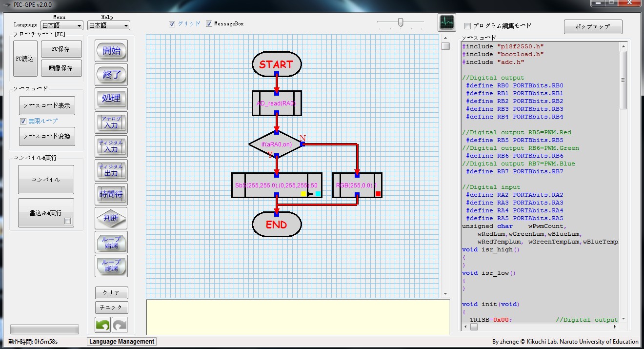The image size is (644, 349).
Task: Add a 終了 (end) block from the palette
Action: point(111,75)
